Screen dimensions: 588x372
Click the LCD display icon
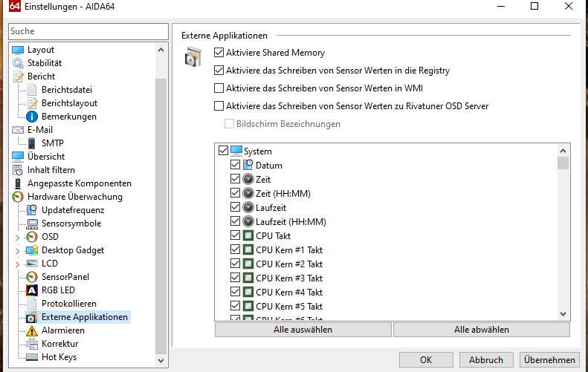32,264
